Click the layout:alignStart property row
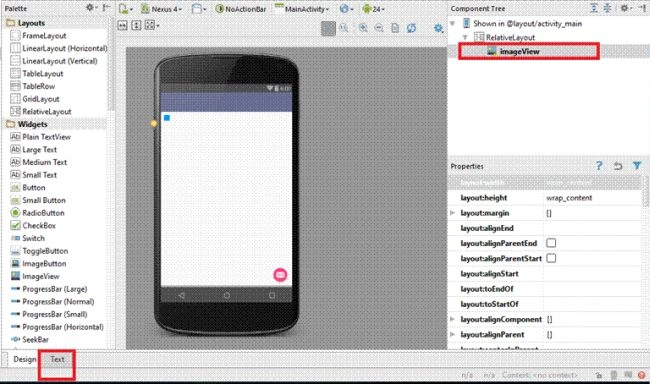 (545, 274)
